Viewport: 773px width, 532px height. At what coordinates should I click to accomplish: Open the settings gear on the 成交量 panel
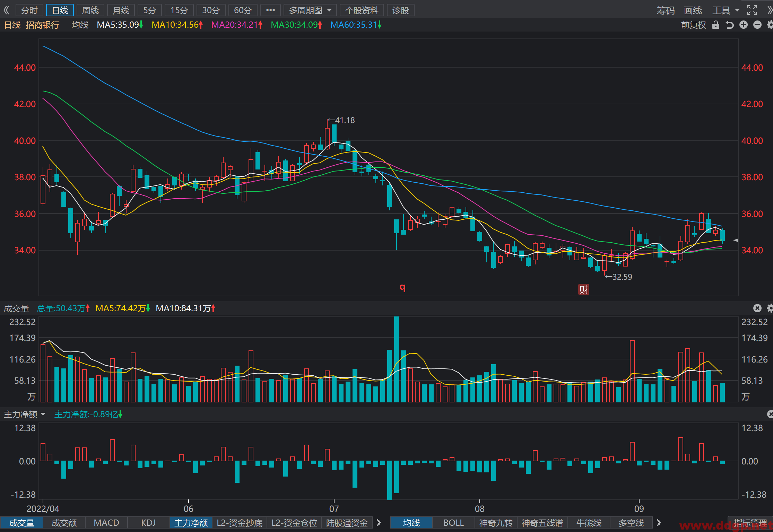(770, 308)
